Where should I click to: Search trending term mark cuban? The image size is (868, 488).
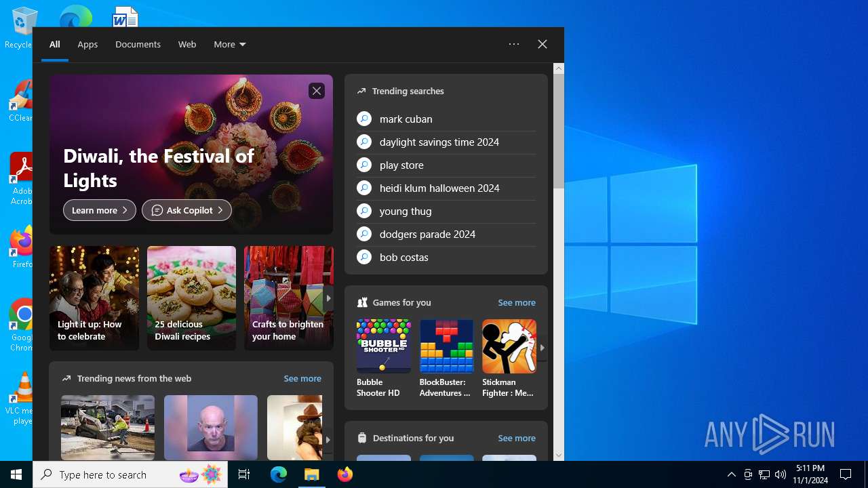(x=446, y=119)
